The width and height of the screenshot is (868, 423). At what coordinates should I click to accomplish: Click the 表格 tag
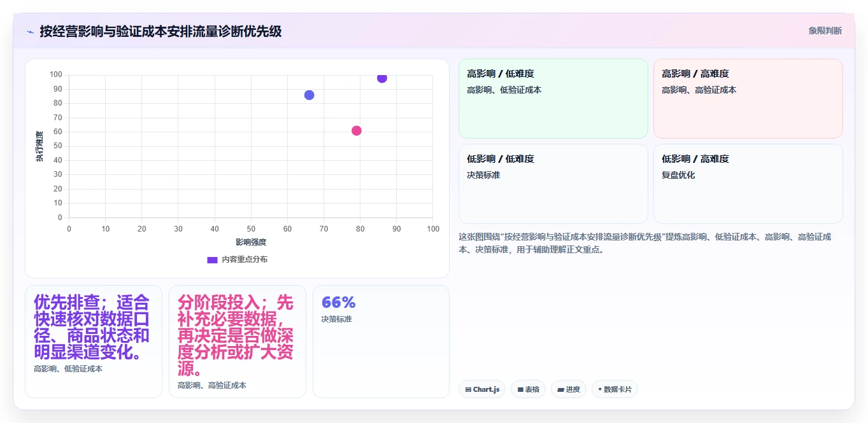(x=528, y=389)
